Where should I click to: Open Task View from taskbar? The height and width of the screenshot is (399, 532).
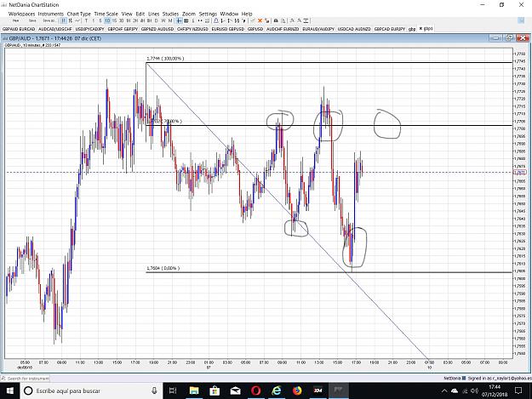point(173,390)
